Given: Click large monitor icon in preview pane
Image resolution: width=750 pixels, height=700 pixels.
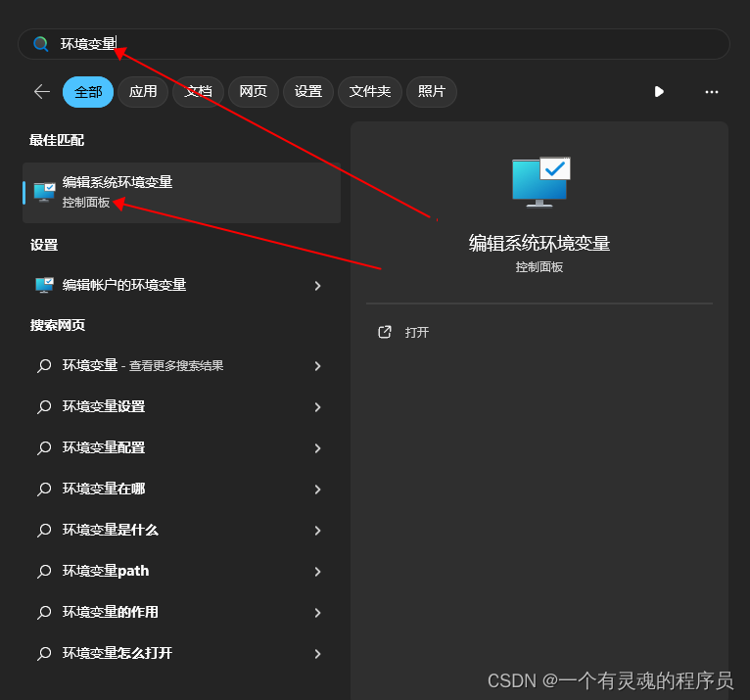Looking at the screenshot, I should [x=540, y=182].
